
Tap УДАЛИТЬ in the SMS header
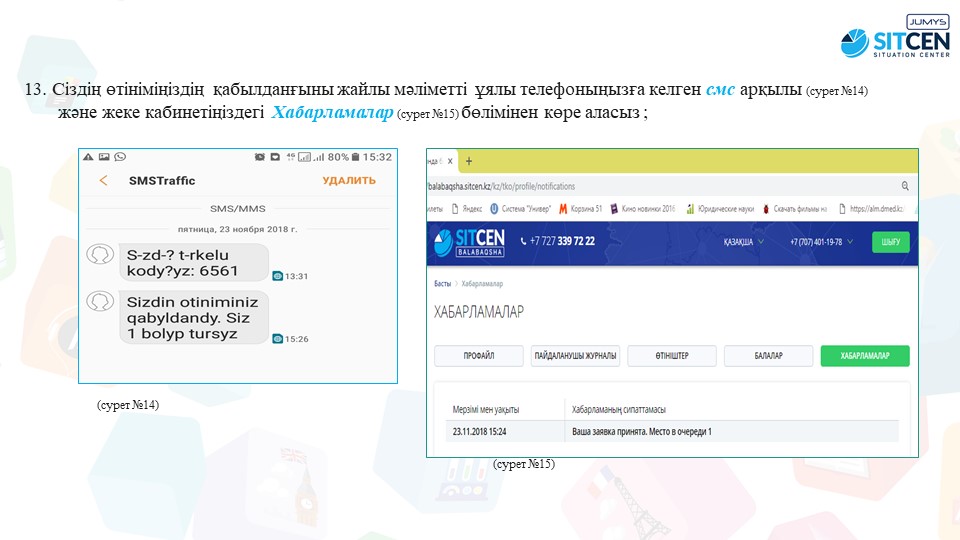point(348,181)
